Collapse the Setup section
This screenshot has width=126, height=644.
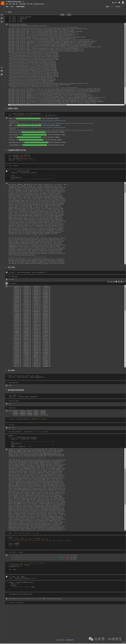6,12
